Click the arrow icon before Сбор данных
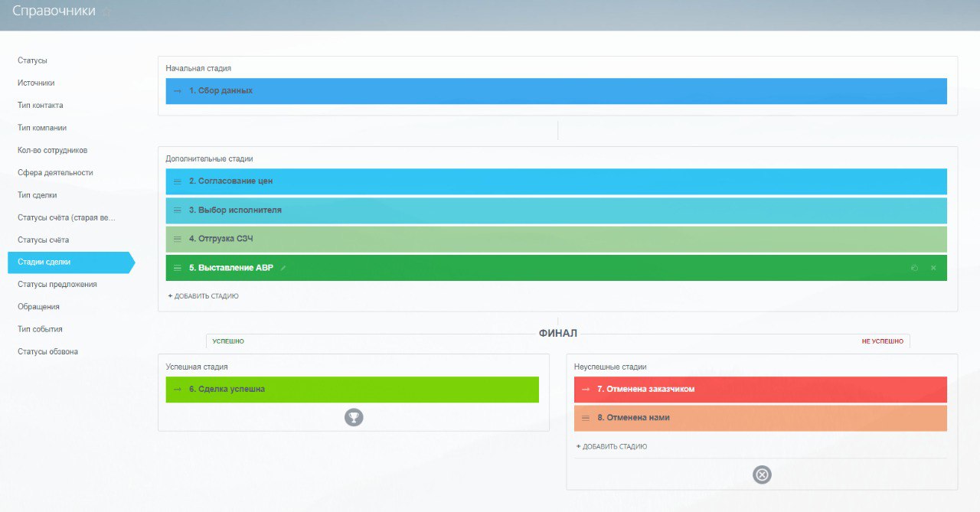Image resolution: width=980 pixels, height=512 pixels. [x=178, y=91]
